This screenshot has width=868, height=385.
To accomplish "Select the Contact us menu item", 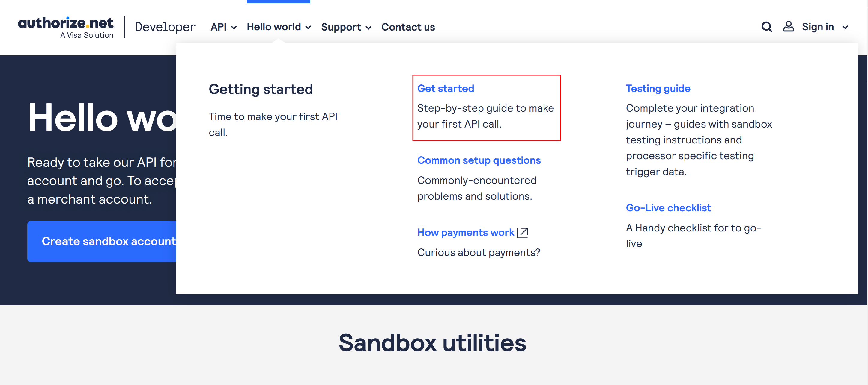I will 409,27.
